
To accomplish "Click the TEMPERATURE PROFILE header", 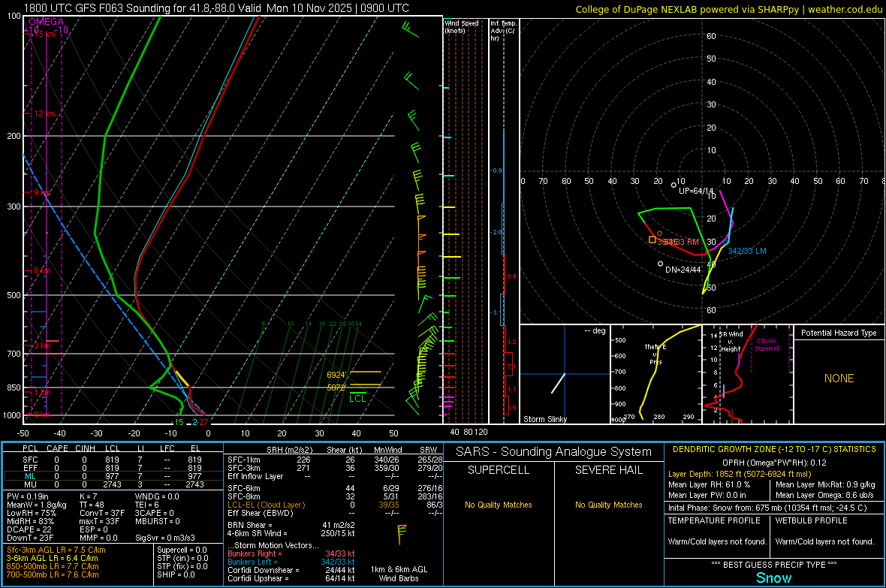I will [714, 520].
